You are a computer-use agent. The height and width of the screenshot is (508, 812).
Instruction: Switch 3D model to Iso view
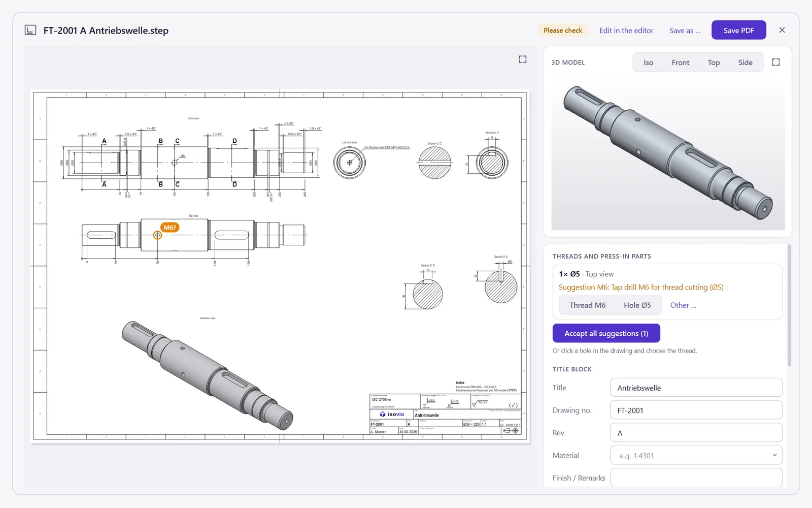click(648, 62)
